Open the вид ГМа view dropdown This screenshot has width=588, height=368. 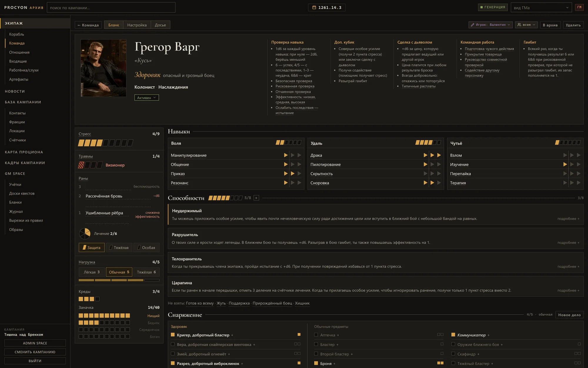pos(541,8)
